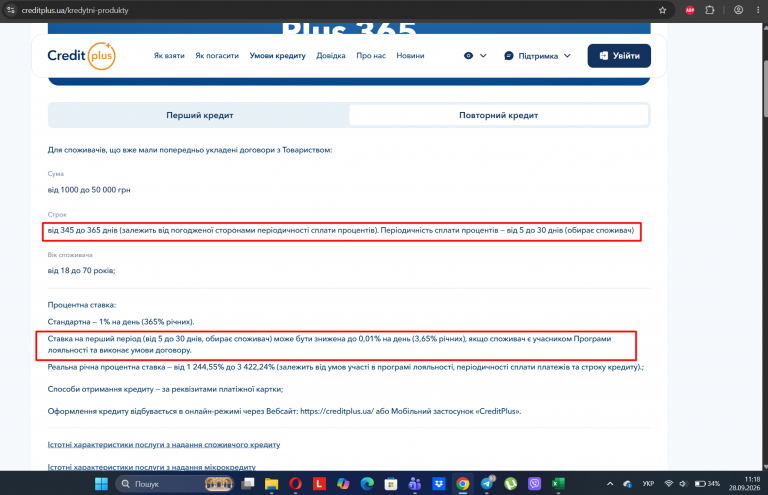Click the Процентна ставка: heading text

click(82, 305)
